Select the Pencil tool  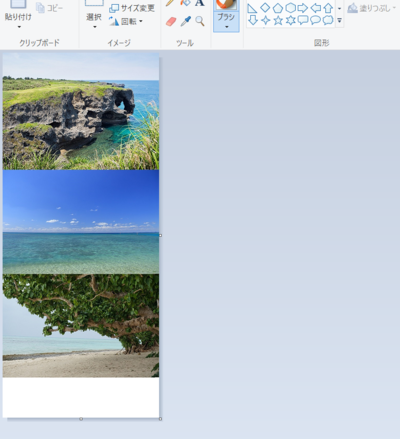click(170, 3)
